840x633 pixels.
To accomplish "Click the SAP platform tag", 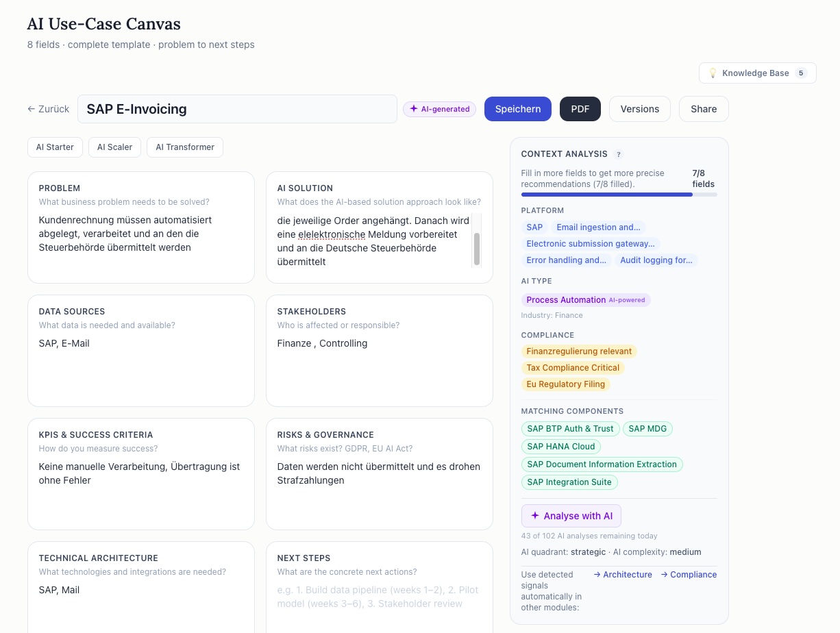I will [534, 227].
